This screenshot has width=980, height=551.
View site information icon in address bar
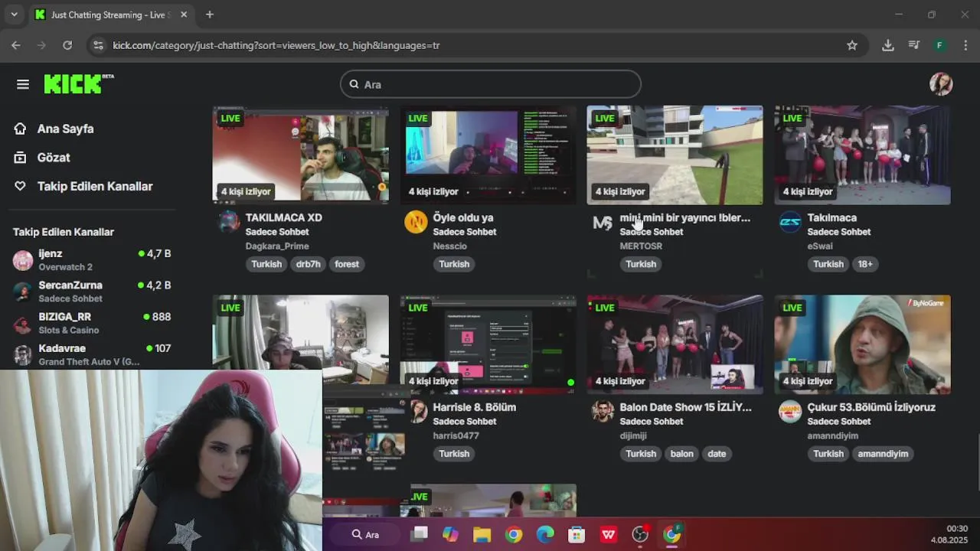98,45
